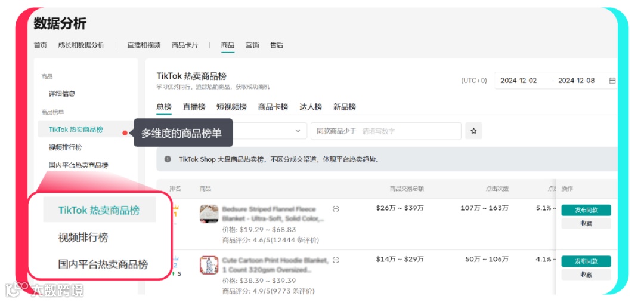Viewport: 644px width, 302px height.
Task: Click the $14万 ~ $29万 sales value
Action: tap(400, 260)
